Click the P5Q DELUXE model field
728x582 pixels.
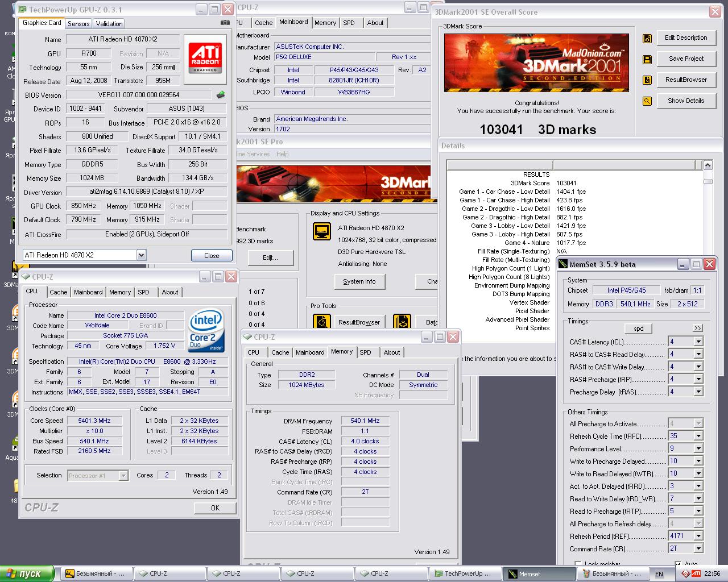point(324,57)
